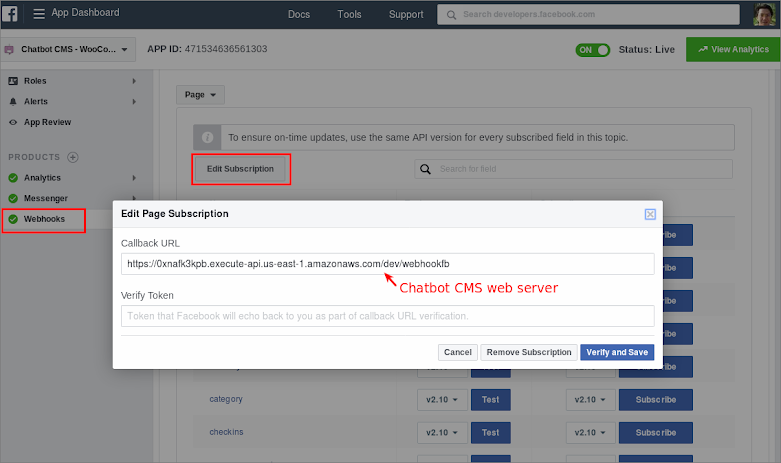
Task: Open the hamburger menu beside App Dashboard
Action: click(39, 13)
